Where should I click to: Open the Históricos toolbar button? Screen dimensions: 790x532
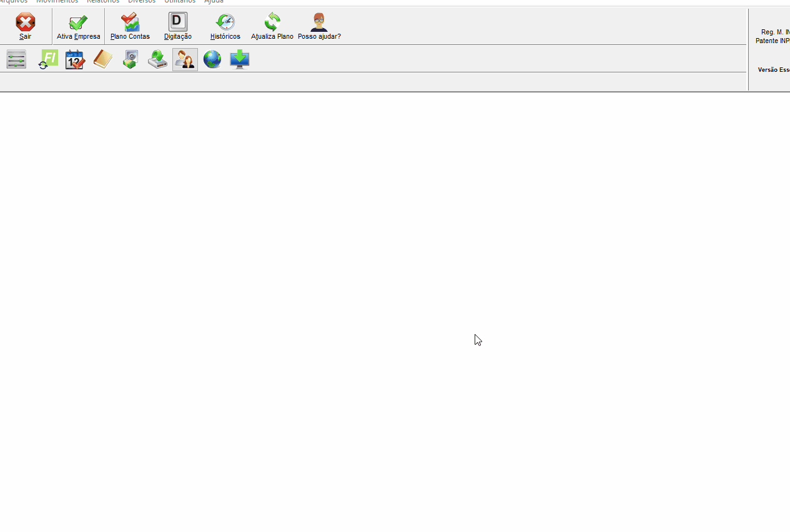[x=225, y=26]
